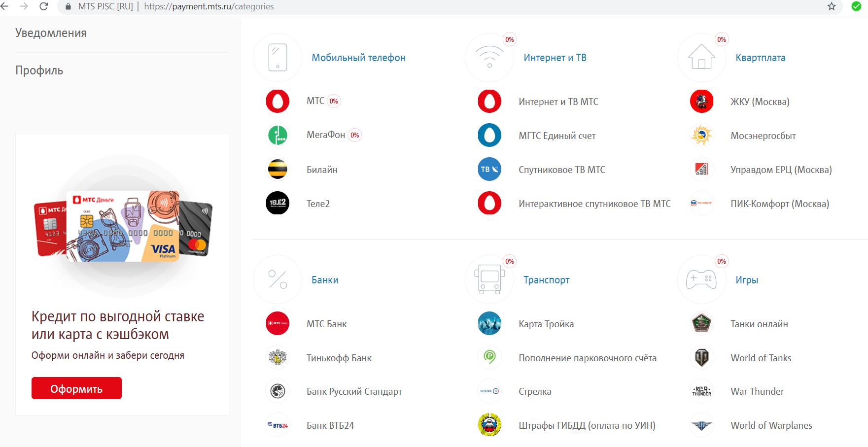868x447 pixels.
Task: Choose Банк ВТБ24 text link
Action: coord(330,425)
